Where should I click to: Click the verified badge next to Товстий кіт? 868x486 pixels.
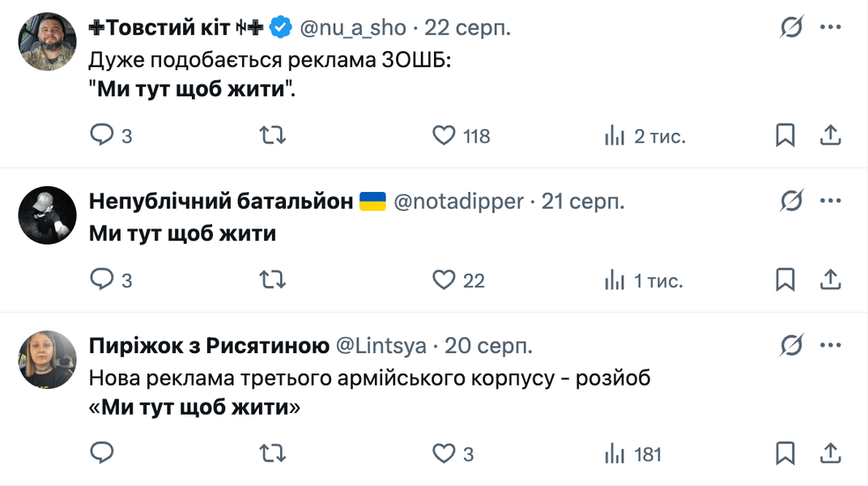click(x=279, y=25)
